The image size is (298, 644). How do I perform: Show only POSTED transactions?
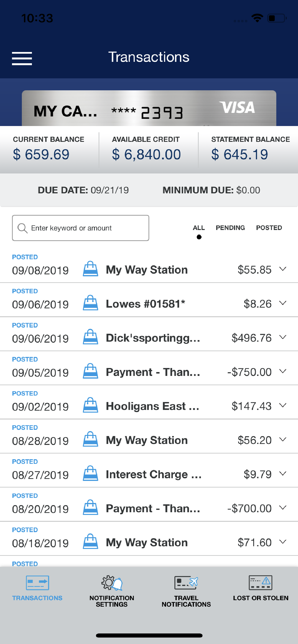point(269,228)
